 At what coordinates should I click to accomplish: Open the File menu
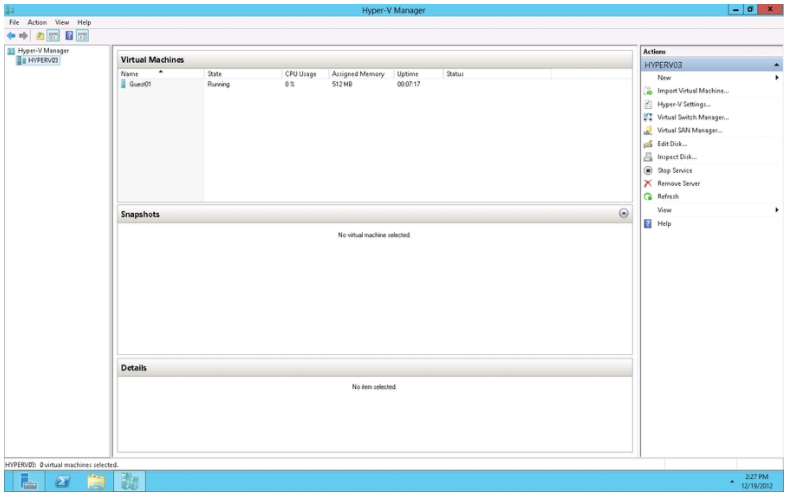(x=14, y=23)
